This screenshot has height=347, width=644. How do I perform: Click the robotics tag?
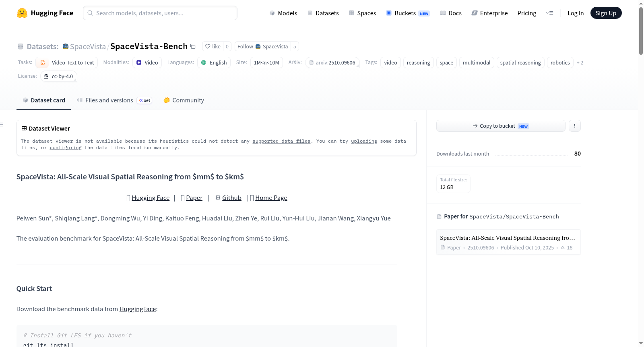coord(560,62)
